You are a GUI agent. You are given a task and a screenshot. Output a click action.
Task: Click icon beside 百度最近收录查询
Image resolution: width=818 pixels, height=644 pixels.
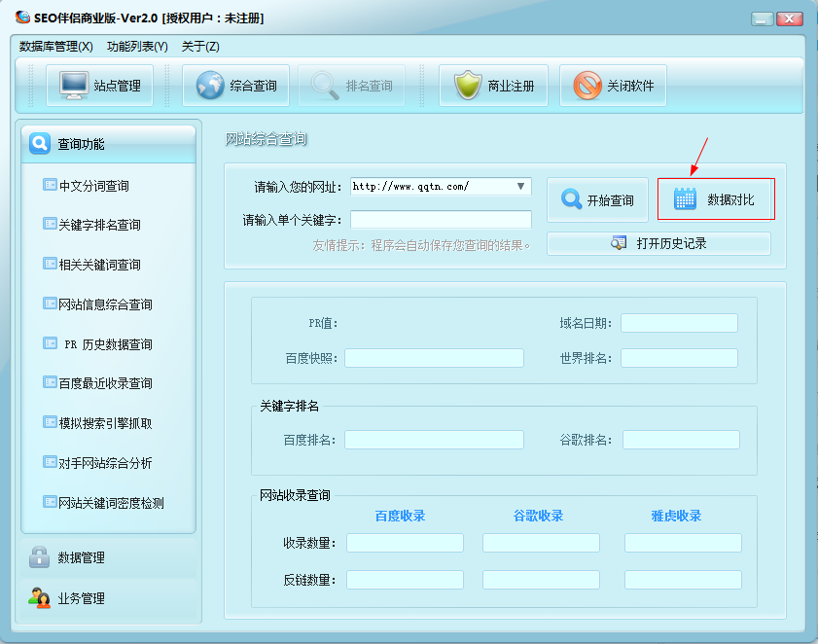(50, 382)
